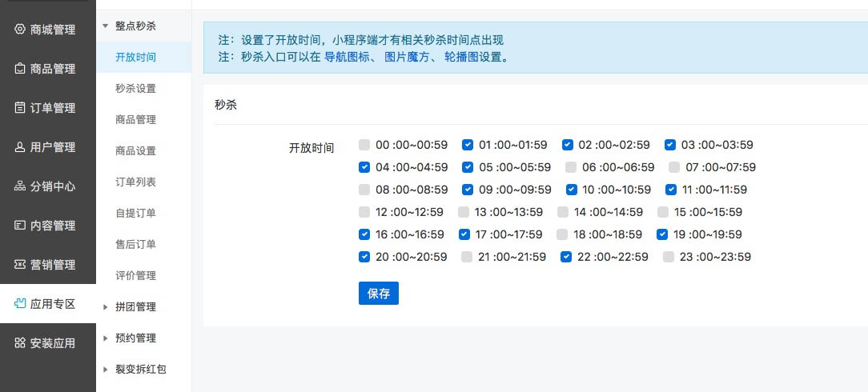The height and width of the screenshot is (392, 868).
Task: Expand the 裂变拆红包 group arrow
Action: 105,370
